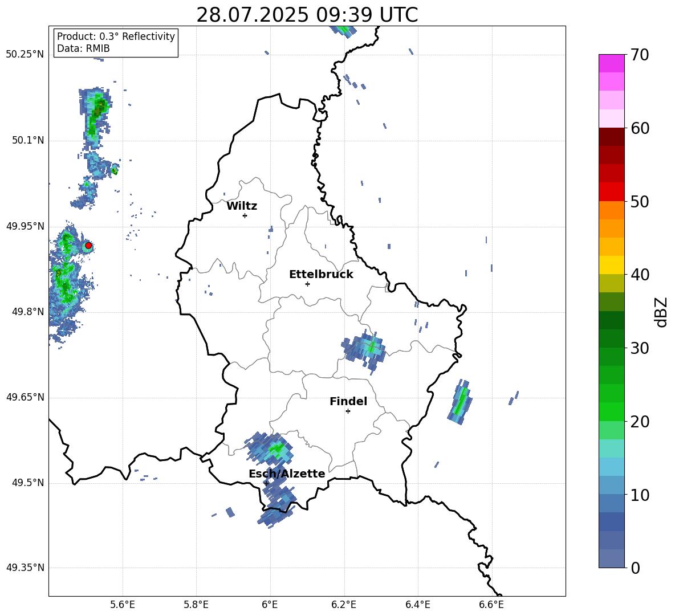
Task: Click the 70 tick label on colorbar
Action: pyautogui.click(x=640, y=55)
